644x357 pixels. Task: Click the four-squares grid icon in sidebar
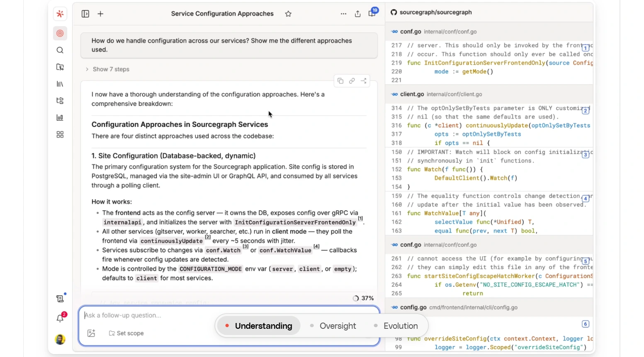tap(60, 135)
